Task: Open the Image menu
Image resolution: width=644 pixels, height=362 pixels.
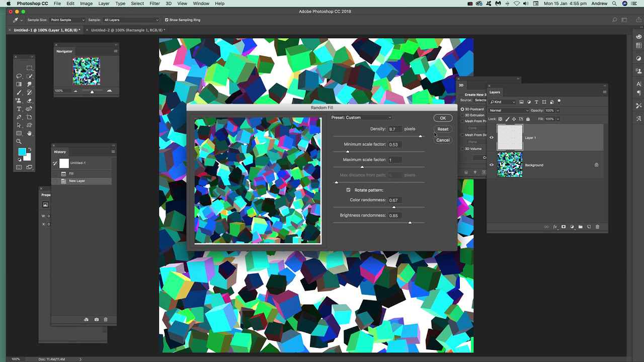Action: click(86, 4)
